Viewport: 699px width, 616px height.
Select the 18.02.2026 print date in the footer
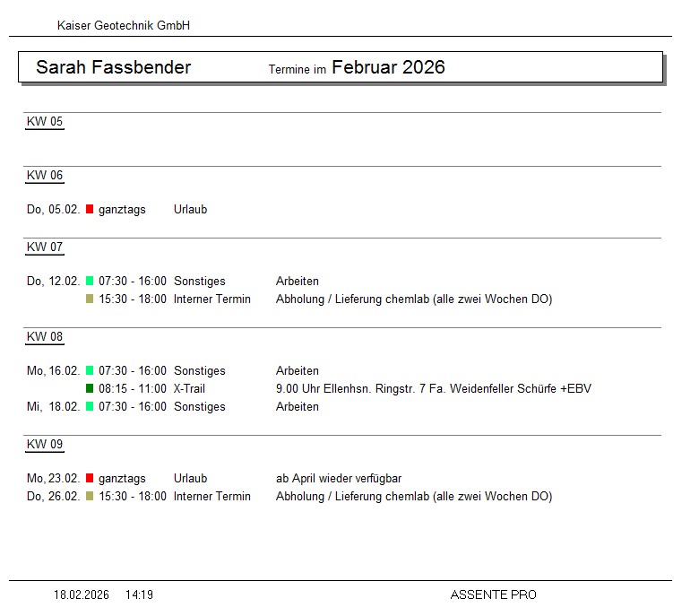(82, 594)
